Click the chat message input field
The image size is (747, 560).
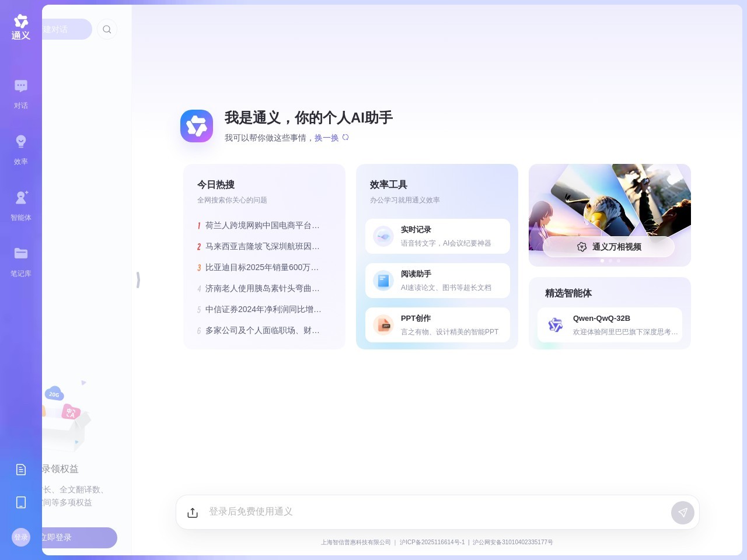point(409,512)
